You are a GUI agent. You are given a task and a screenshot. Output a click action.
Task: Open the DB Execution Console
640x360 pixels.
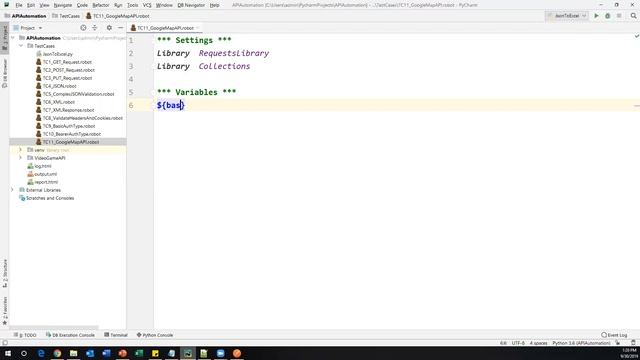tap(70, 335)
